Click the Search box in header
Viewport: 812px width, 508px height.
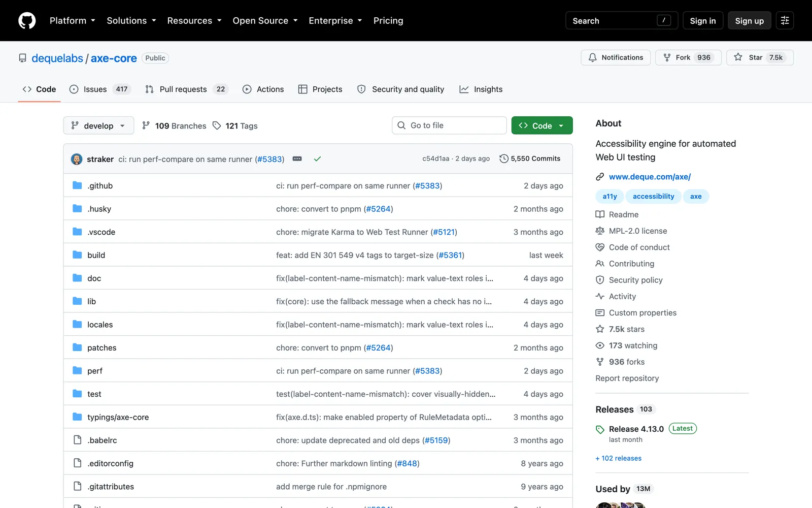(622, 21)
